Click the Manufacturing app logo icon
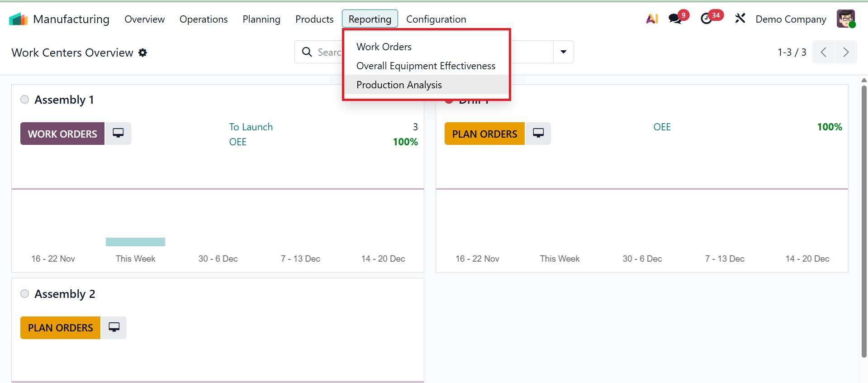This screenshot has height=383, width=868. 18,19
